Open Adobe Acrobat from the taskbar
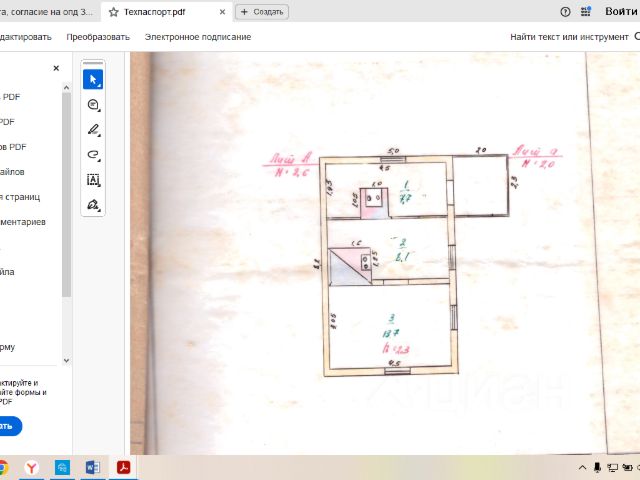Screen dimensions: 640x480 pyautogui.click(x=123, y=467)
